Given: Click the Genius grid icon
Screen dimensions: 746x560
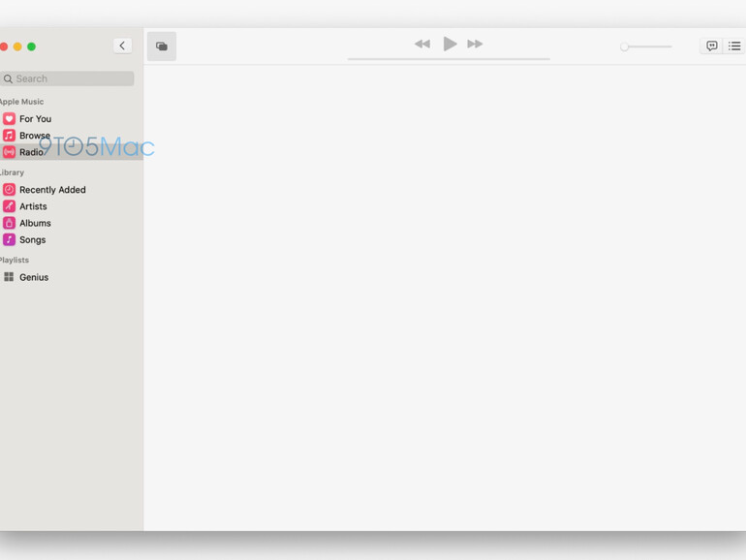Looking at the screenshot, I should coord(9,277).
